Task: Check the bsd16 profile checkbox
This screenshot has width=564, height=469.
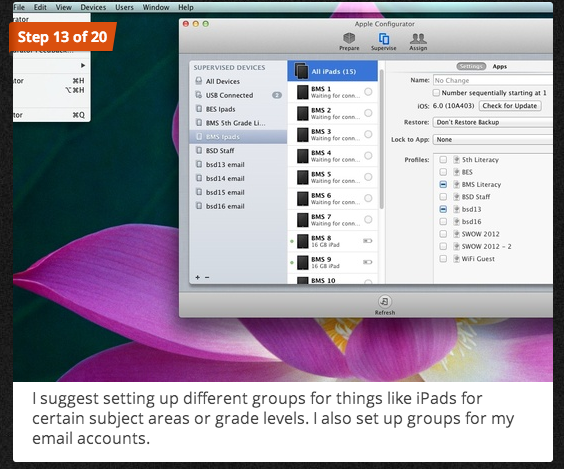Action: click(443, 222)
